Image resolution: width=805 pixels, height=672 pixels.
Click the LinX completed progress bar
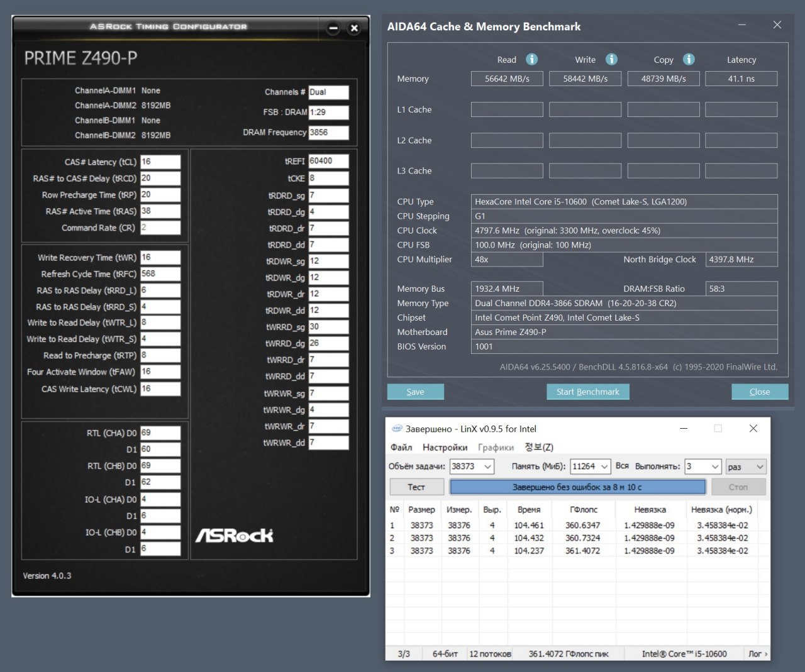click(578, 487)
